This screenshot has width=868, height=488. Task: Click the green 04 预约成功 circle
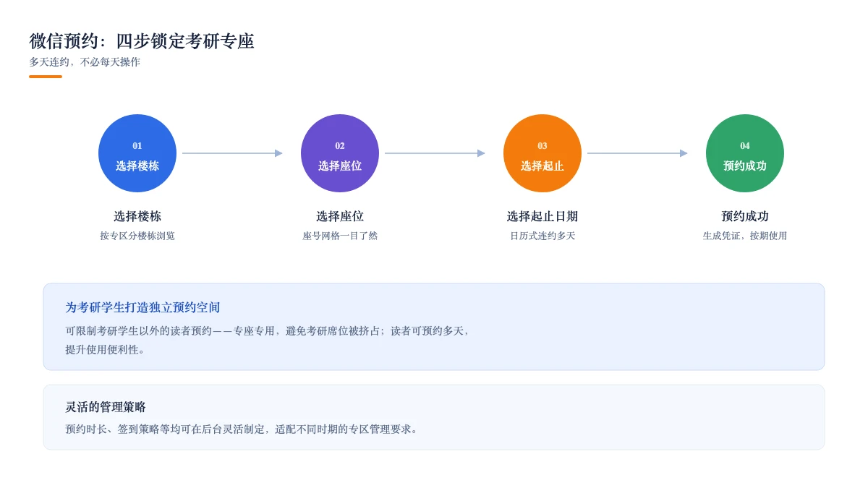pyautogui.click(x=745, y=153)
